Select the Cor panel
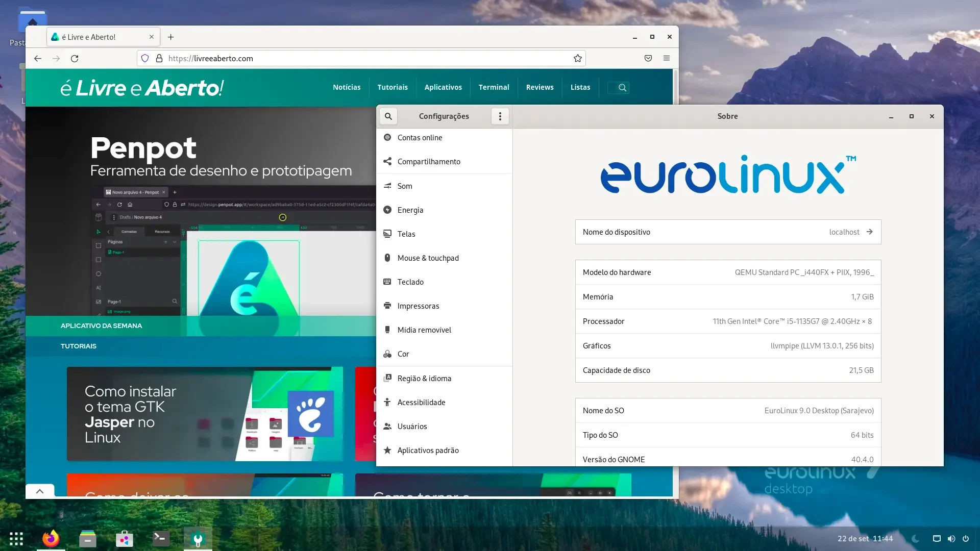This screenshot has height=551, width=980. 444,354
